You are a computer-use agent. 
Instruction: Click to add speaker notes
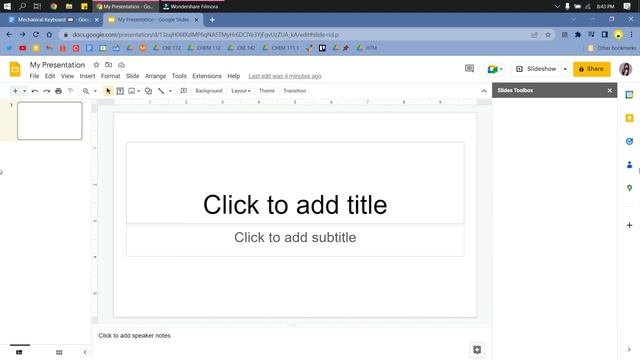click(x=134, y=336)
